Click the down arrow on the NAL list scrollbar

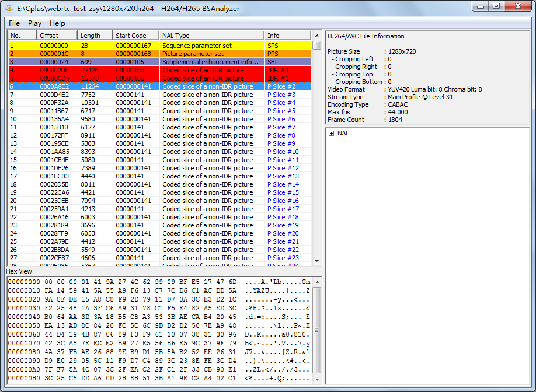[x=317, y=262]
